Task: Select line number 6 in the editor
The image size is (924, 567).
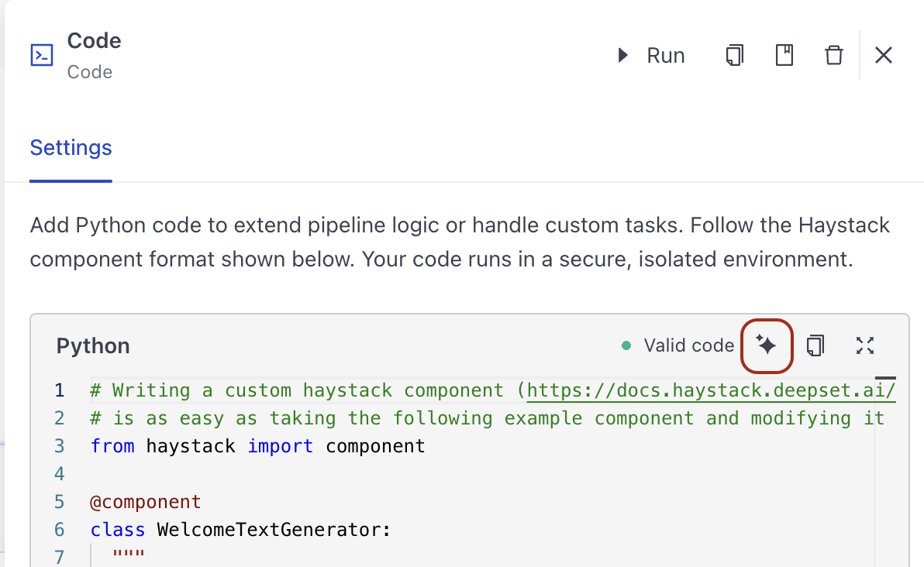Action: (59, 529)
